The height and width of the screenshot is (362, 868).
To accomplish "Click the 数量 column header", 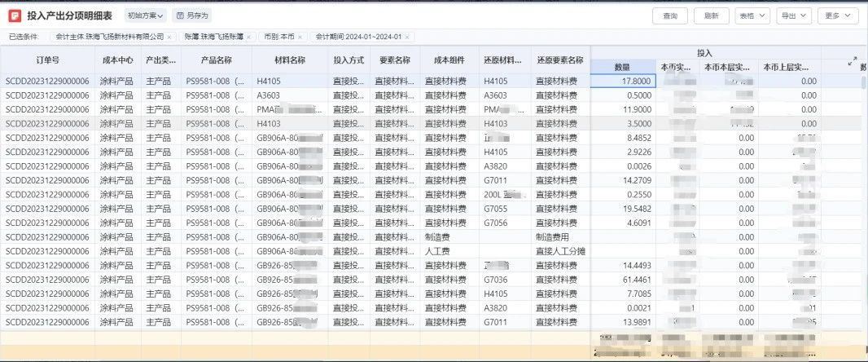I will pos(622,68).
